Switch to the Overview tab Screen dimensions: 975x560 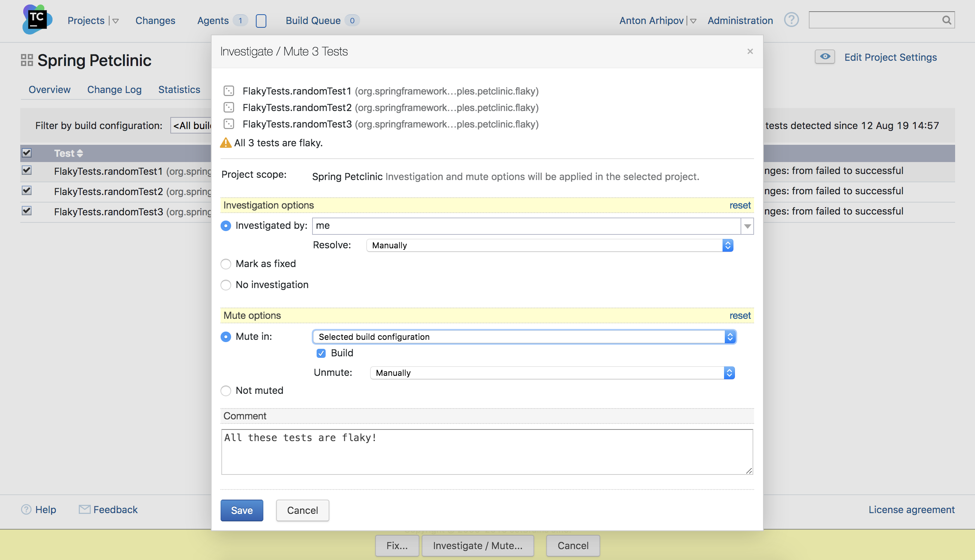(50, 89)
